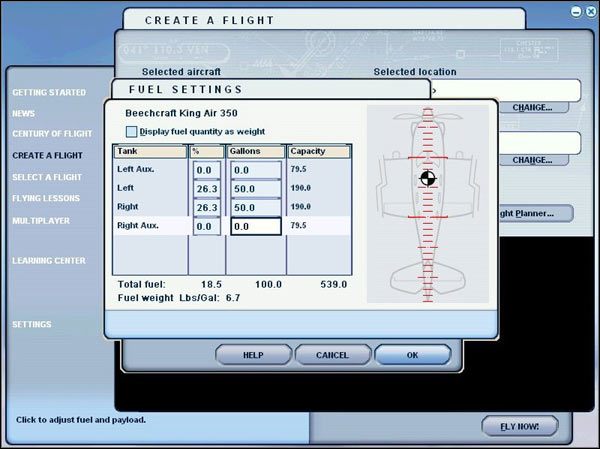
Task: Open Settings in the sidebar
Action: 32,324
